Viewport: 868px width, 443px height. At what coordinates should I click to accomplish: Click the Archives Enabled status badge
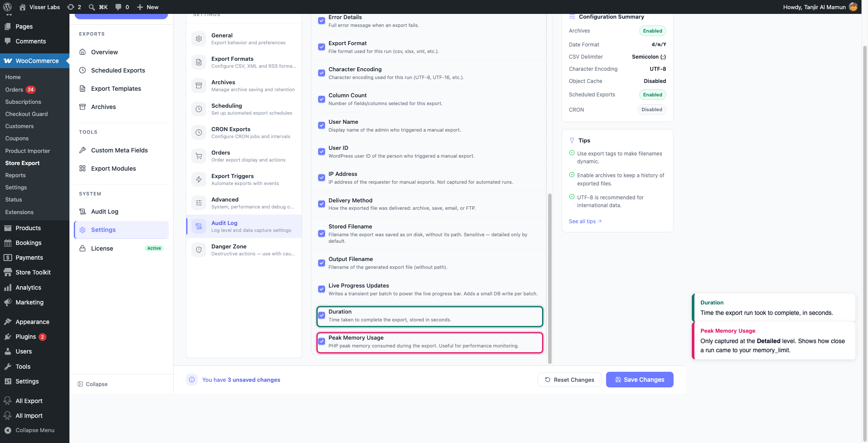[653, 31]
